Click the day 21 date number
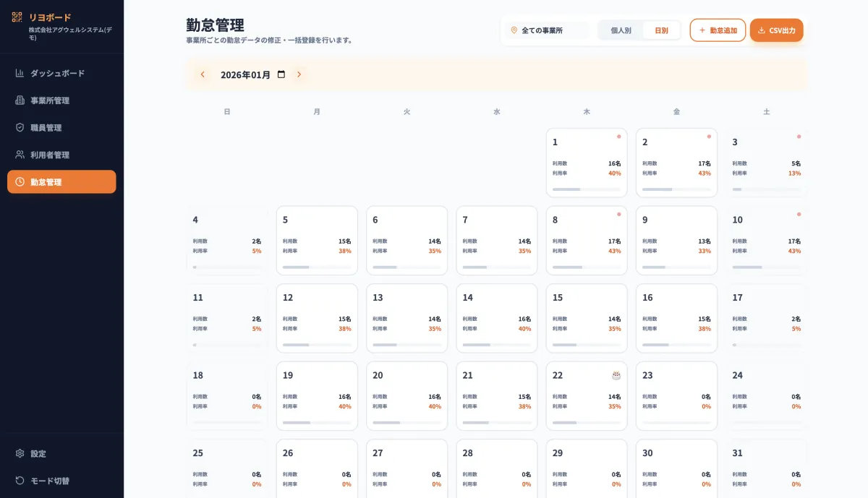This screenshot has width=868, height=498. (x=468, y=375)
